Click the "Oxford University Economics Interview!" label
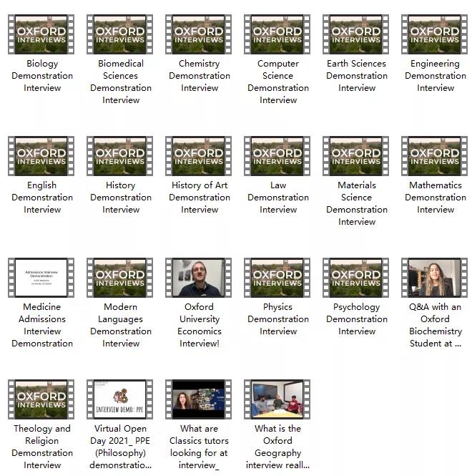Screen dimensions: 472x476 [x=200, y=325]
